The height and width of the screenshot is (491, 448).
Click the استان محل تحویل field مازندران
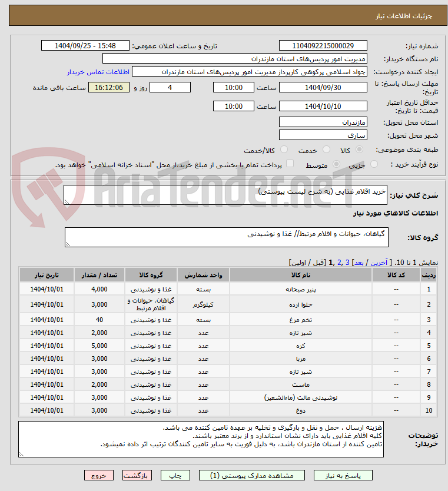click(x=323, y=122)
